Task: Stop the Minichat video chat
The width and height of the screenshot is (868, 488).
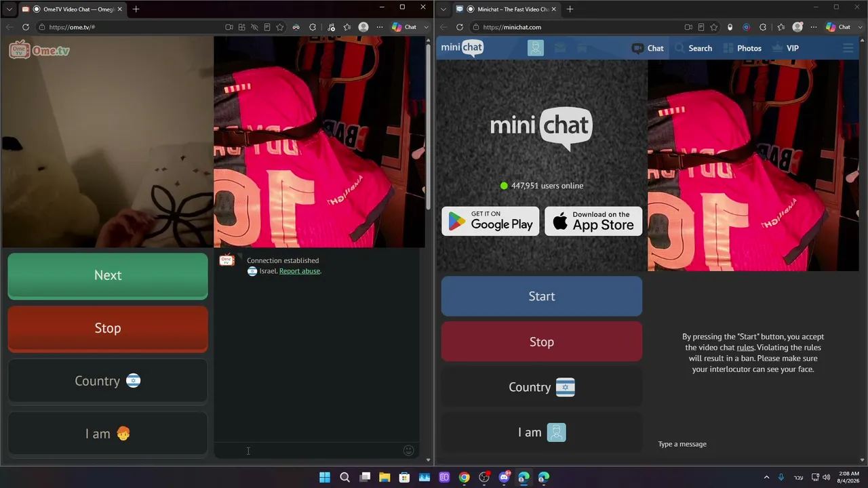Action: coord(542,342)
